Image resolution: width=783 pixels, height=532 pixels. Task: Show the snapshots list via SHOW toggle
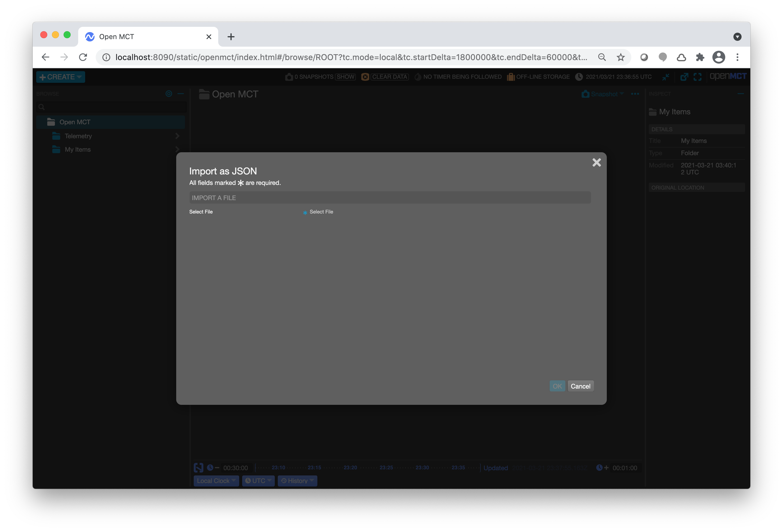tap(345, 77)
